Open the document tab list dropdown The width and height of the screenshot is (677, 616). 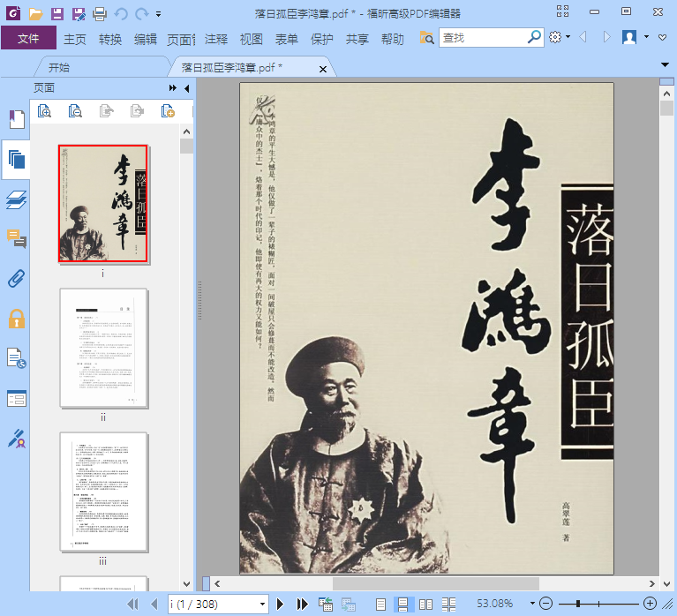(x=665, y=65)
